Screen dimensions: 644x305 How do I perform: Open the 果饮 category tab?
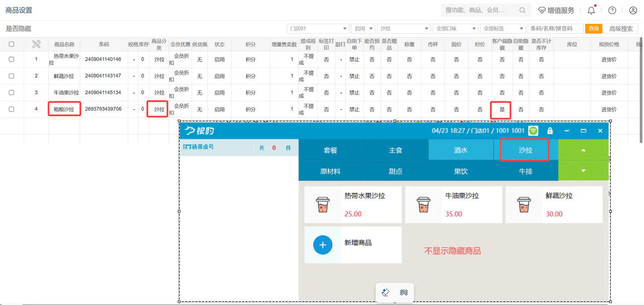(461, 171)
